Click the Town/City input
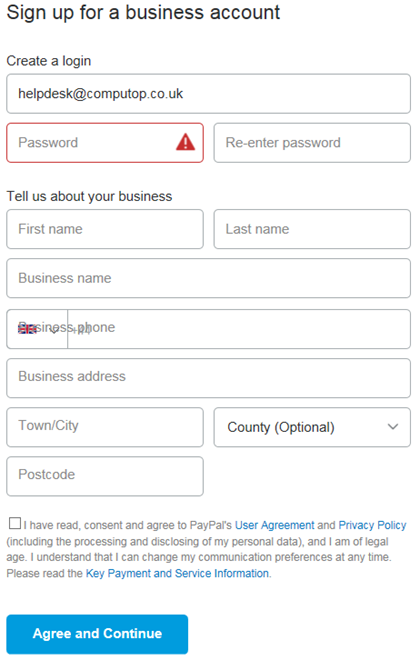The height and width of the screenshot is (660, 420). 105,427
